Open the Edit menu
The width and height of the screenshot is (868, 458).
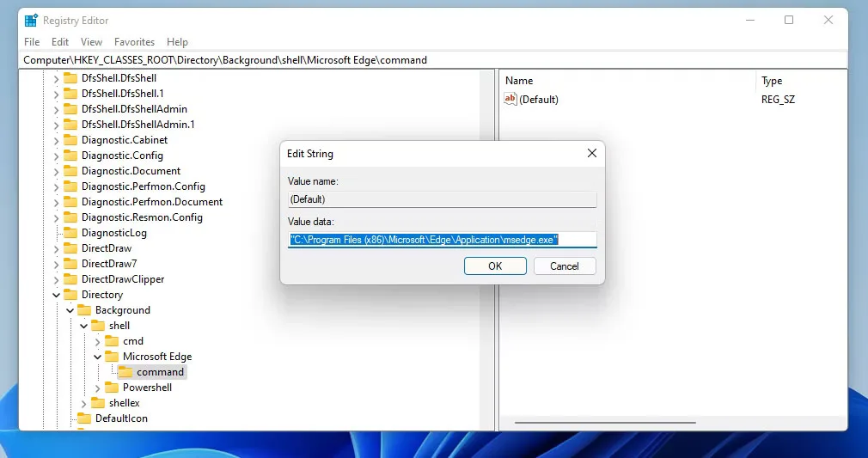[60, 42]
